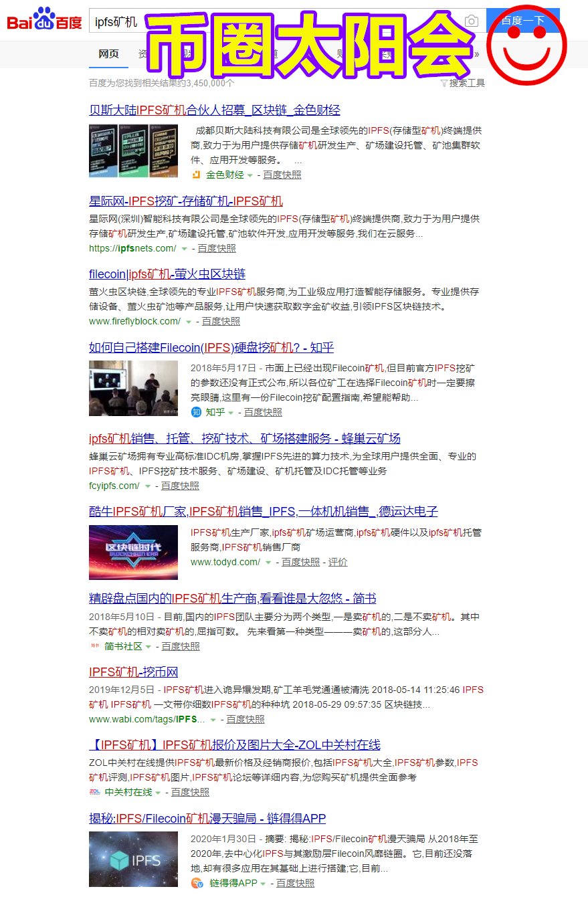
Task: Open filecoin|ipfs矿机-萤火虫区块链 result
Action: tap(167, 274)
